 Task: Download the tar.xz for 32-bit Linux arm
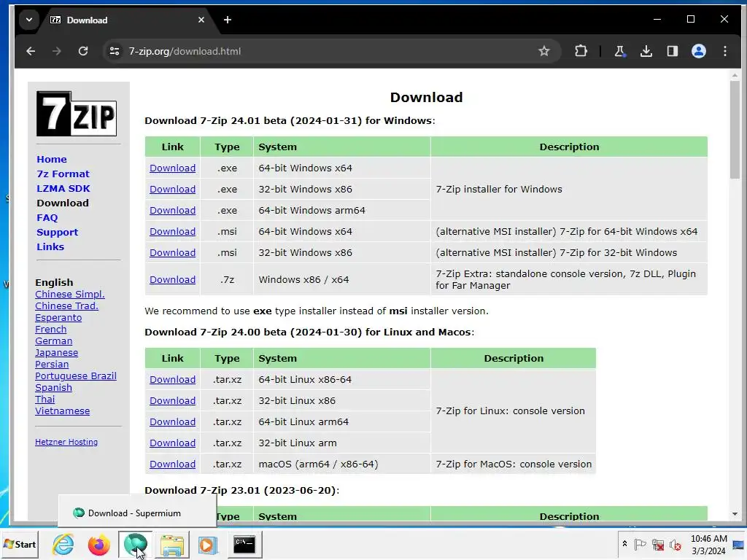(172, 443)
